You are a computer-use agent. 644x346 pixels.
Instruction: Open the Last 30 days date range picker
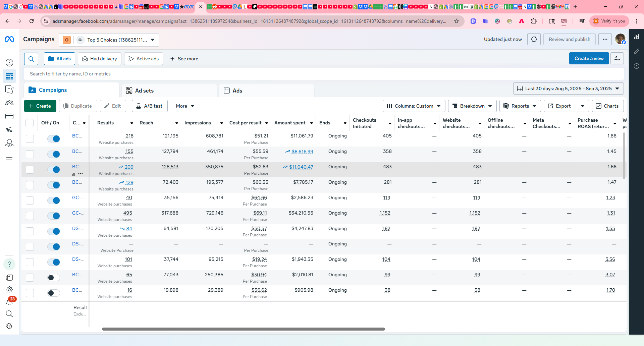568,89
